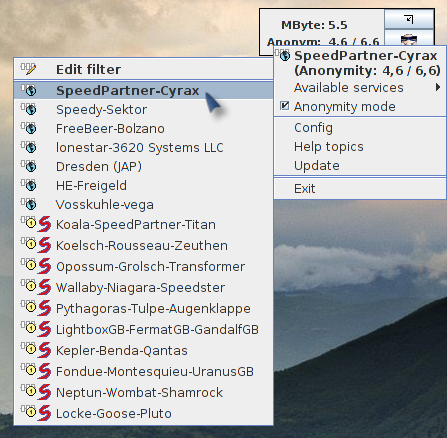Click globe icon beside Dresden (JAP)

31,167
